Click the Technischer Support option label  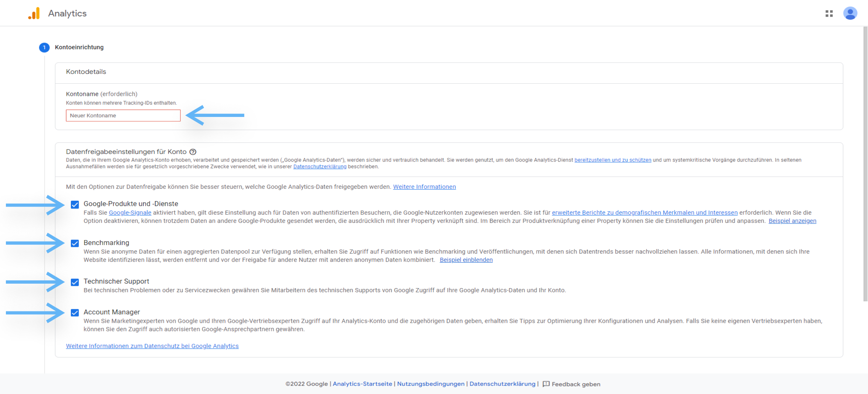click(116, 281)
